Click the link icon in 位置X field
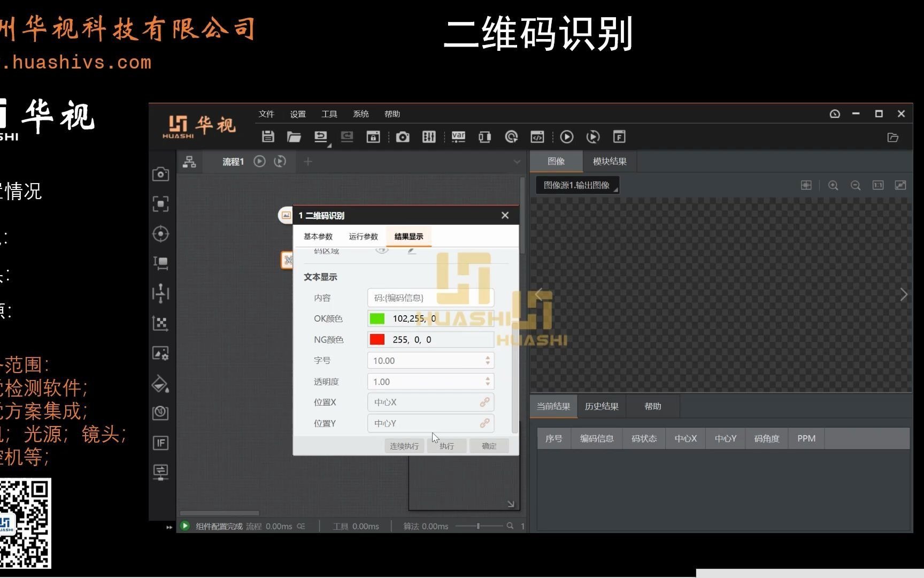This screenshot has height=578, width=924. 484,402
